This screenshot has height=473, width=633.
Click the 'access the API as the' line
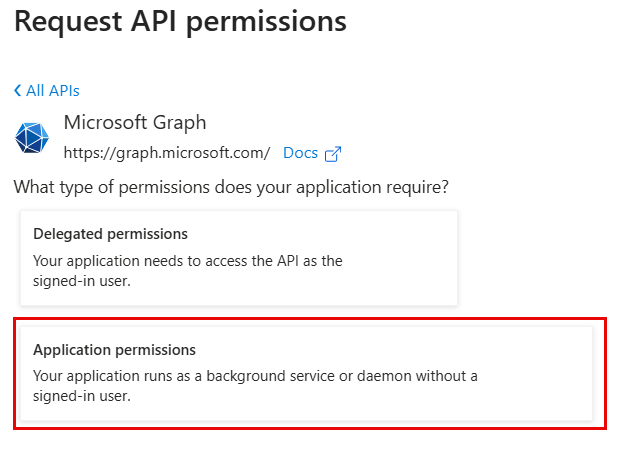pos(187,261)
